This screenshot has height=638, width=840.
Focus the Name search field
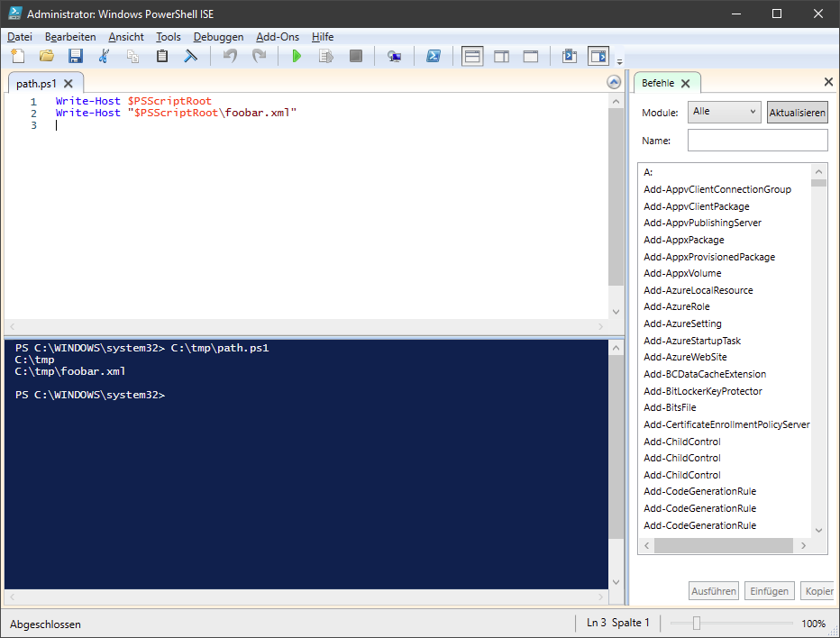(757, 141)
